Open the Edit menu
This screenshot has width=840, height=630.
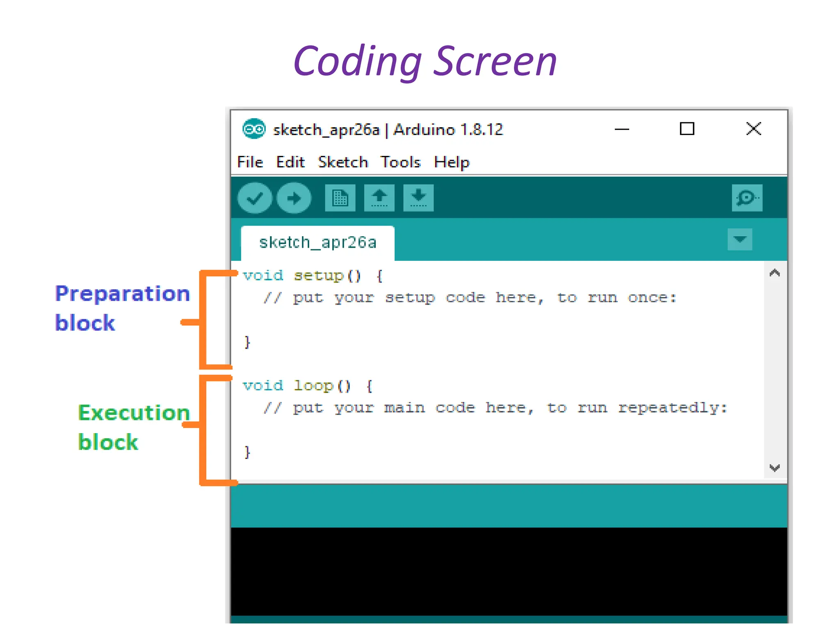pos(290,162)
